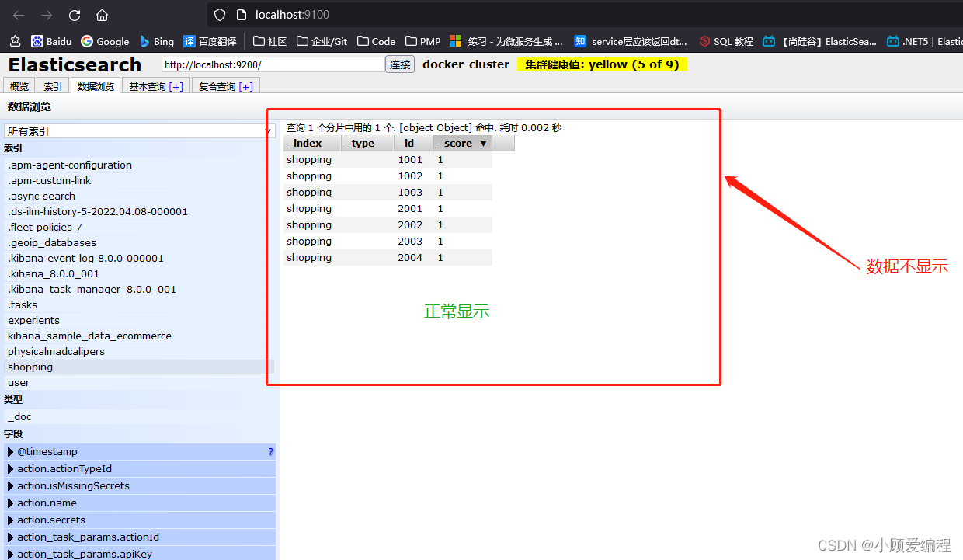
Task: Open the Baidu bookmark
Action: pyautogui.click(x=51, y=41)
